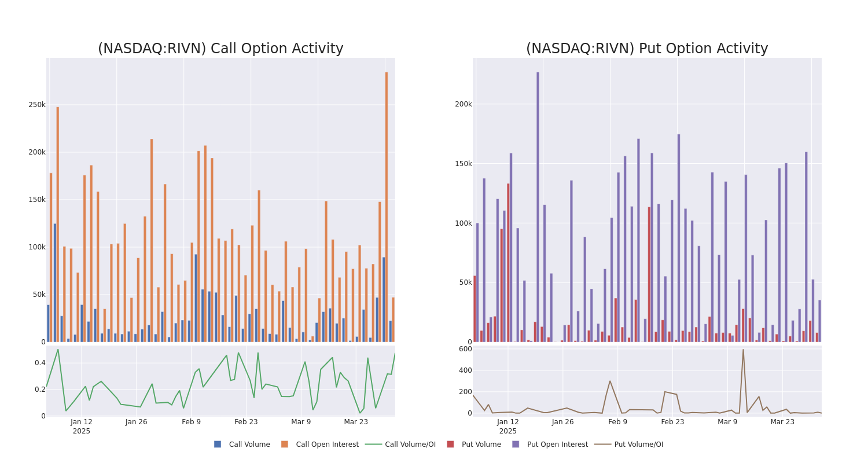Click the 150k label on the put chart
The height and width of the screenshot is (463, 868).
point(464,164)
